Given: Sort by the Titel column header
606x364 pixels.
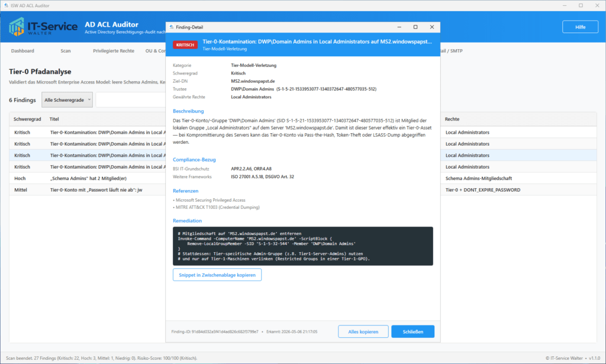Looking at the screenshot, I should point(54,119).
